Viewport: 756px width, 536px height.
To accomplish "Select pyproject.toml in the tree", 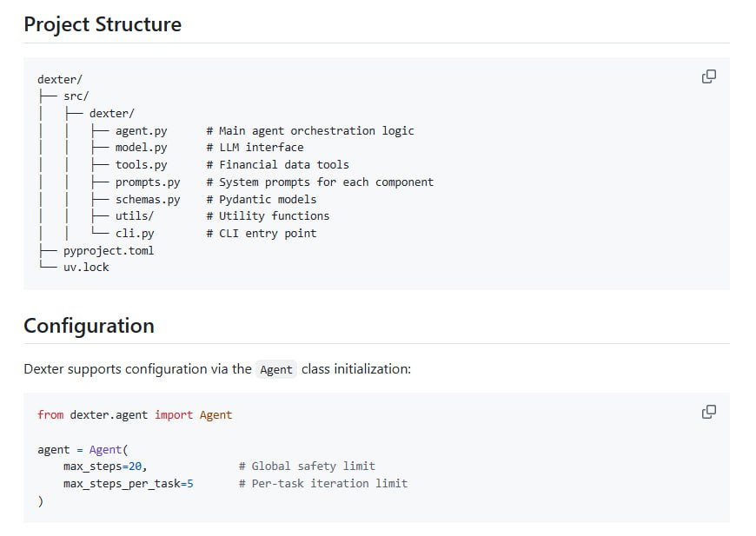I will 109,250.
